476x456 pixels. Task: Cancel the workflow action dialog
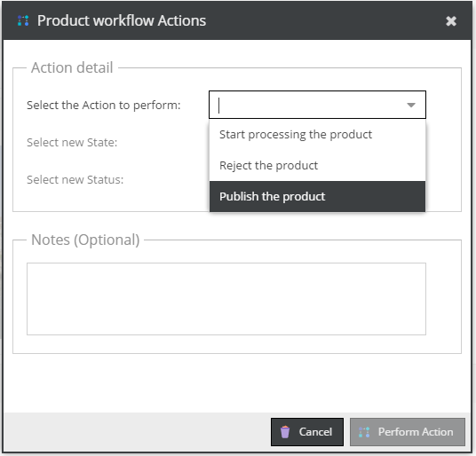307,432
